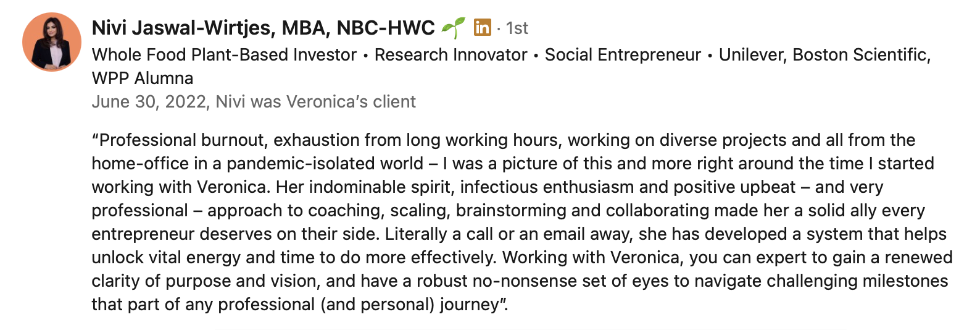Click the gold LinkedIn Premium badge icon
The width and height of the screenshot is (980, 330).
click(x=482, y=28)
